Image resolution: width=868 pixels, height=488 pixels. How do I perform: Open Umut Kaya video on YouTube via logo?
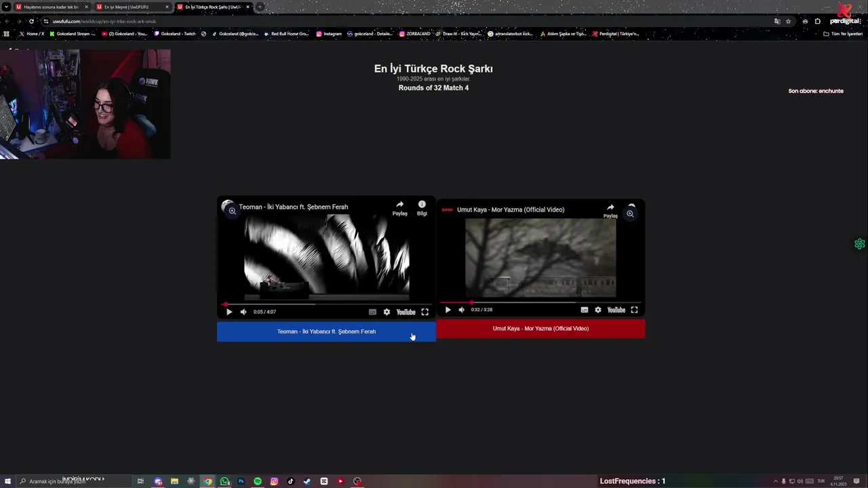(x=616, y=310)
